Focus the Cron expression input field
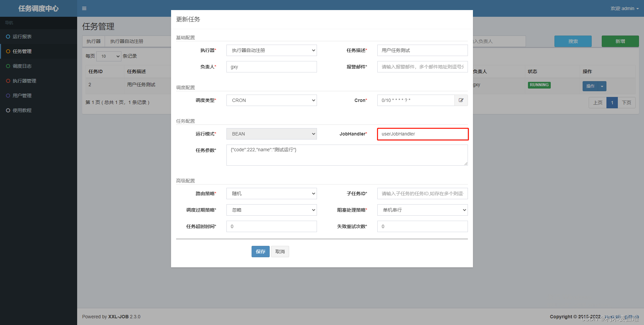644x325 pixels. 416,100
